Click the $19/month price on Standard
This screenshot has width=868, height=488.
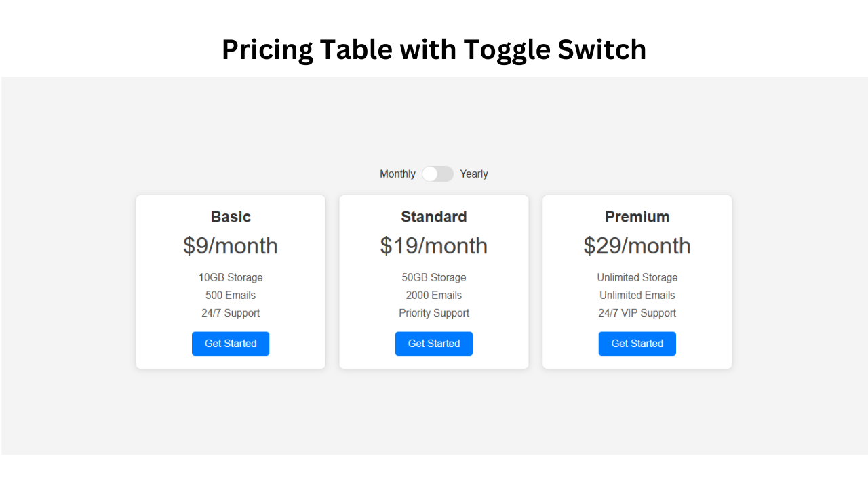[x=434, y=245]
